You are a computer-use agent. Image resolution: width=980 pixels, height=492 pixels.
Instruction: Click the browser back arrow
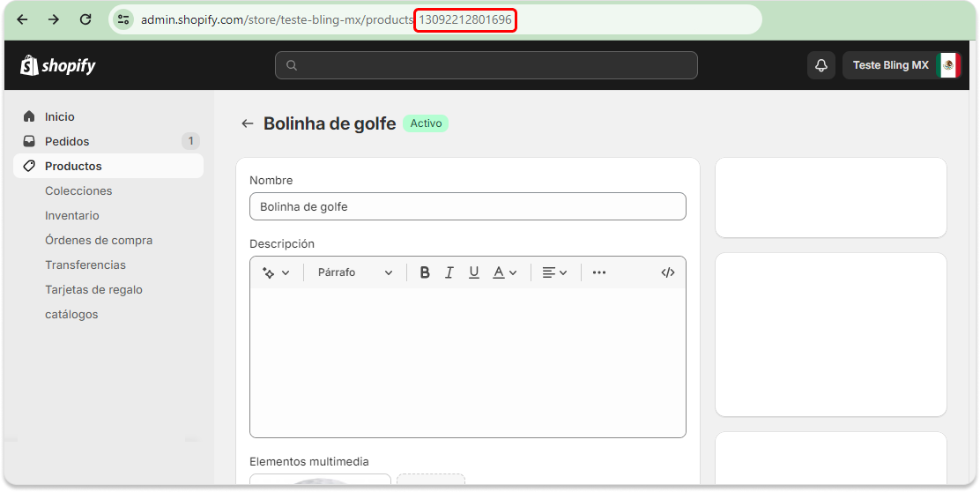click(23, 19)
